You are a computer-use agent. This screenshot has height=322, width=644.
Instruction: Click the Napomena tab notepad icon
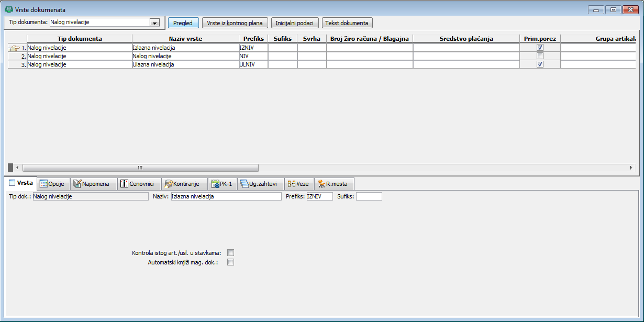pos(77,184)
